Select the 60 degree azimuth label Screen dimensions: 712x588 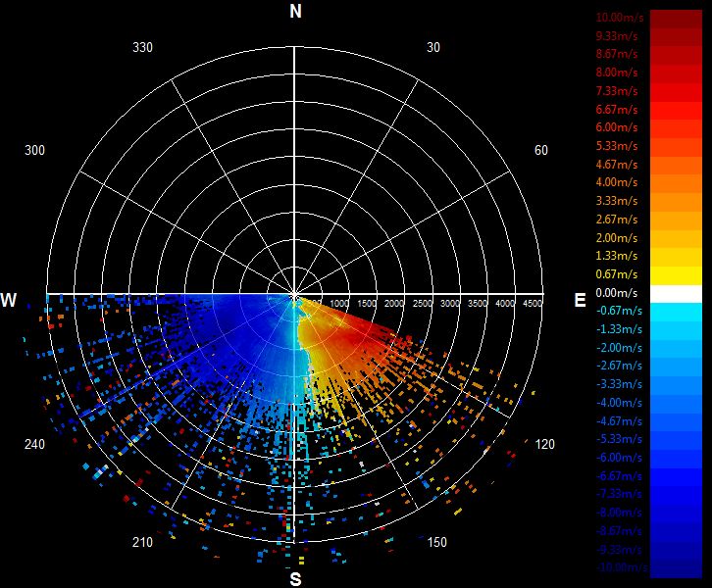click(540, 150)
